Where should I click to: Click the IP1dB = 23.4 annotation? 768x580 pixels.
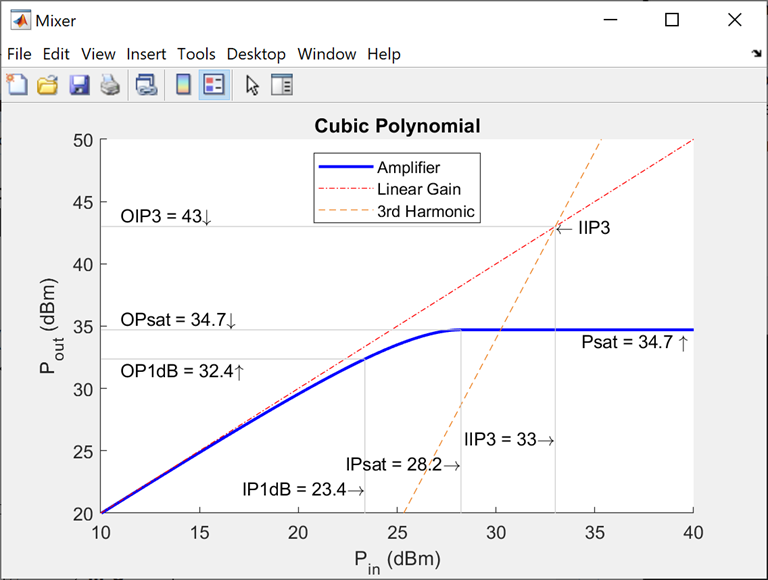point(303,489)
